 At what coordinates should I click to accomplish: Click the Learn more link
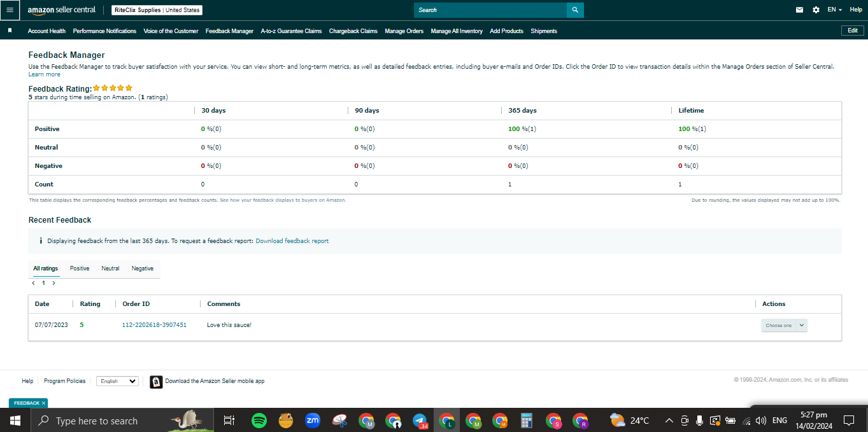click(x=45, y=74)
